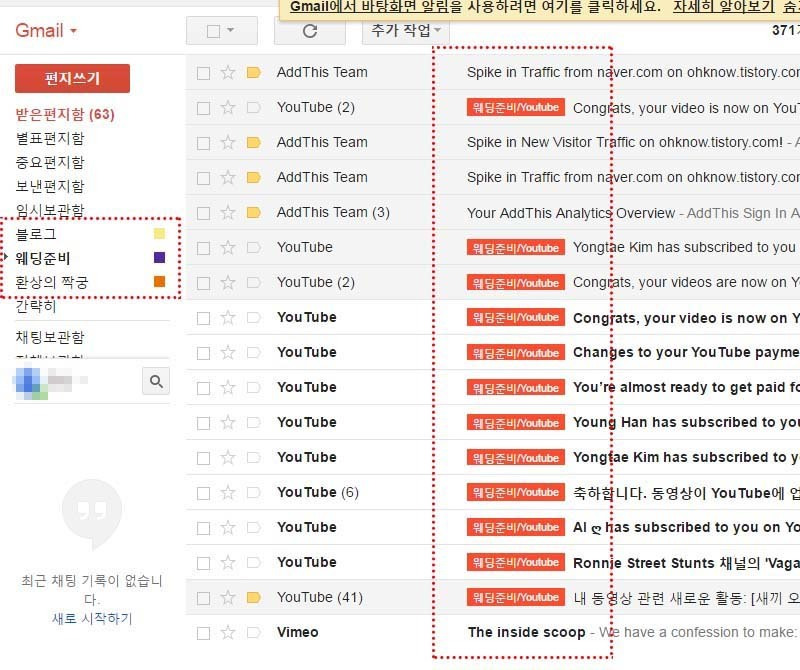Star the Yongtae Kim subscribed read email
Viewport: 800px width, 670px height.
pyautogui.click(x=228, y=247)
